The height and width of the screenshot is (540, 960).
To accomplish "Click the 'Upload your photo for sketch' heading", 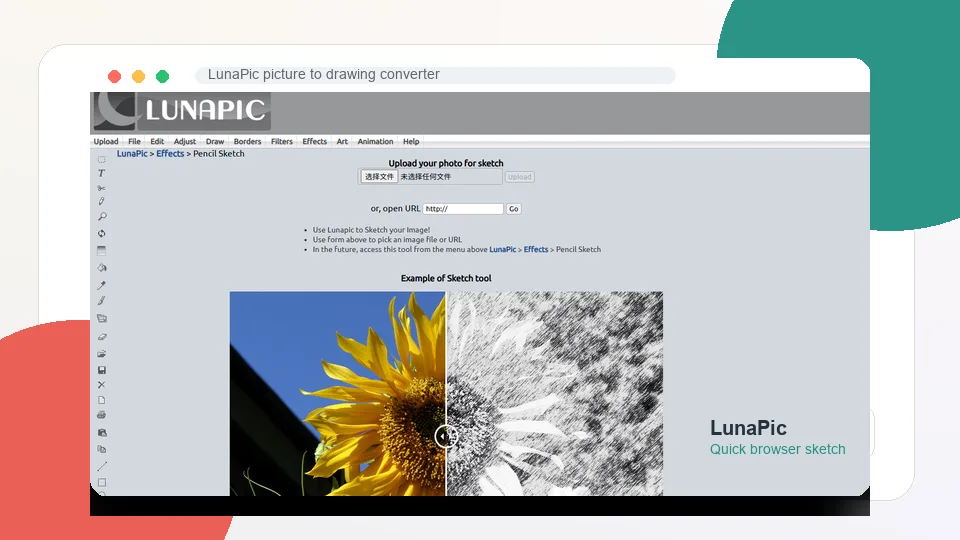I will 446,163.
